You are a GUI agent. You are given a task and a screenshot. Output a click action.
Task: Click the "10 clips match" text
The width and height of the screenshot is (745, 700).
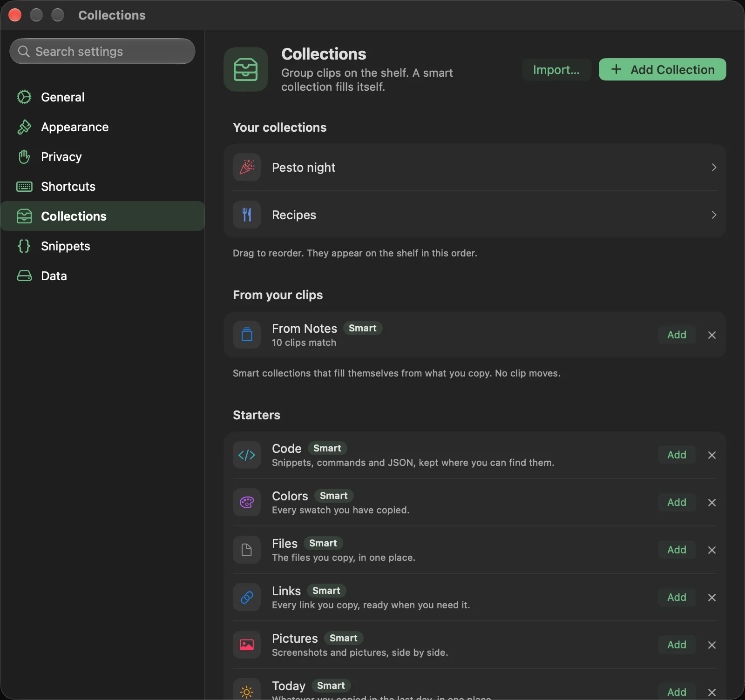(x=304, y=343)
